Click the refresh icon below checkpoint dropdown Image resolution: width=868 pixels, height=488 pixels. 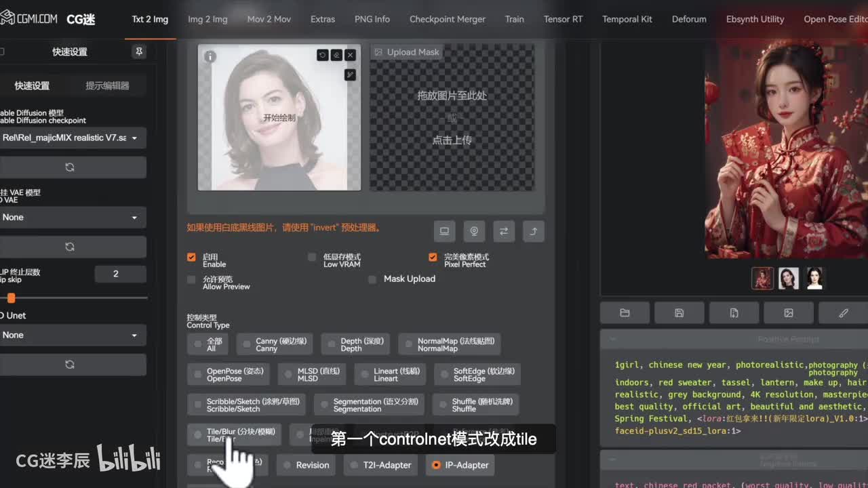click(x=70, y=167)
